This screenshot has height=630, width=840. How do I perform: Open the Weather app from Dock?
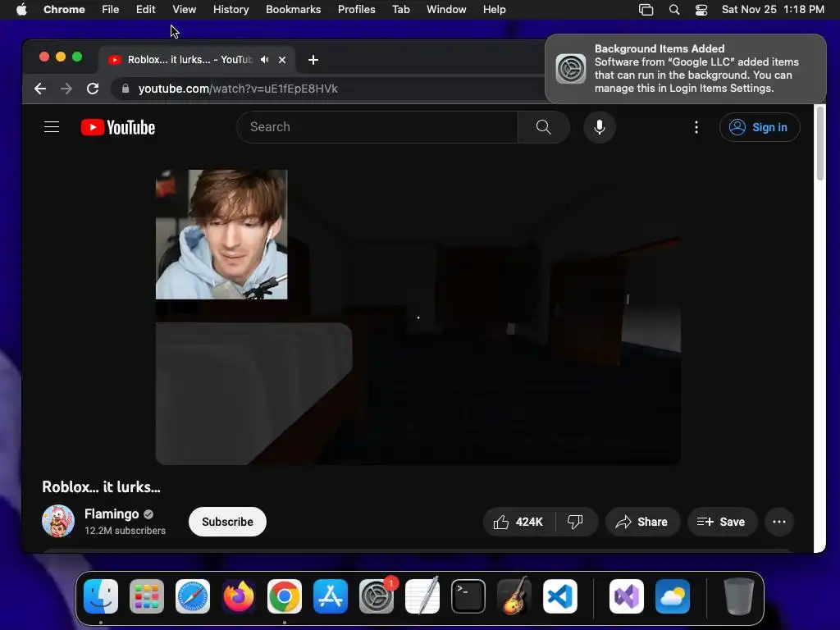pos(673,596)
